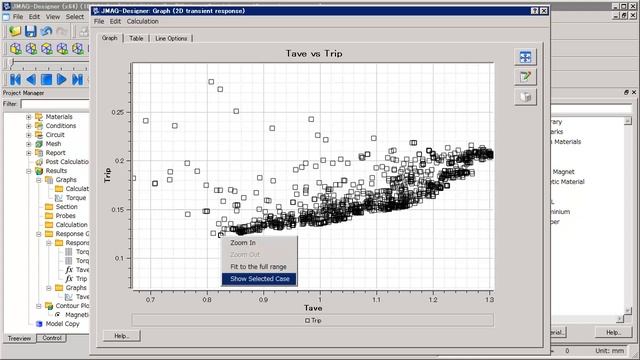Open the main window View menu
Image resolution: width=640 pixels, height=360 pixels.
click(53, 17)
